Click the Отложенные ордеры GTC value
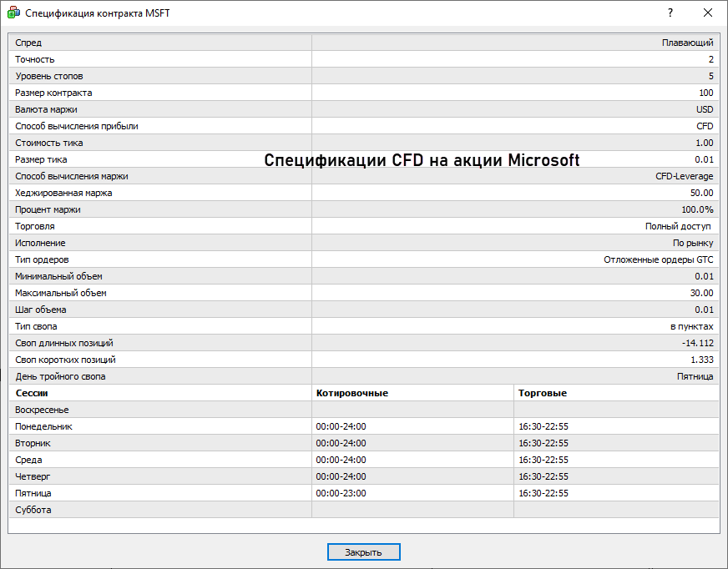Image resolution: width=728 pixels, height=569 pixels. pyautogui.click(x=658, y=259)
